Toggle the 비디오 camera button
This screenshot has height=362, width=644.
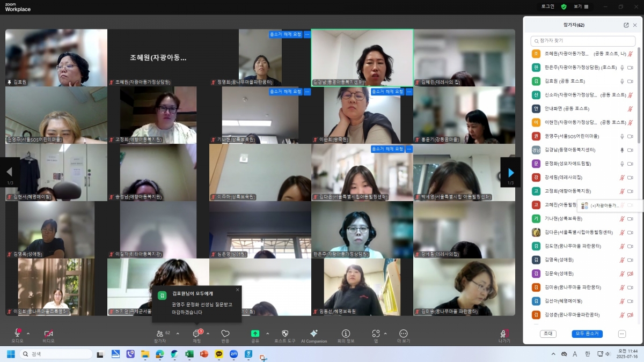point(48,334)
